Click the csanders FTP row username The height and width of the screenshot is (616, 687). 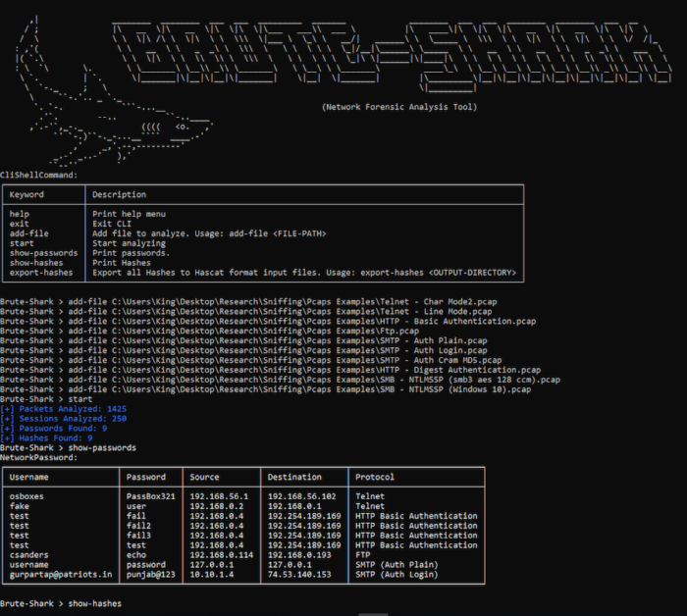tap(28, 555)
